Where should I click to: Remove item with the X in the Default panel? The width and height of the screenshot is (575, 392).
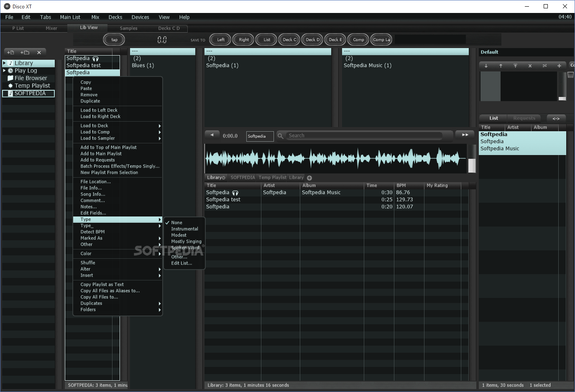click(x=530, y=66)
